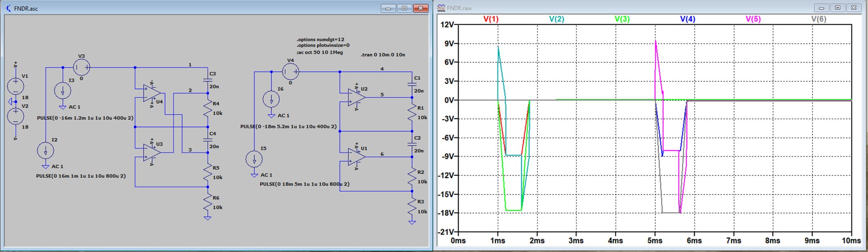868x252 pixels.
Task: Select capacitor C2 symbol
Action: 412,144
